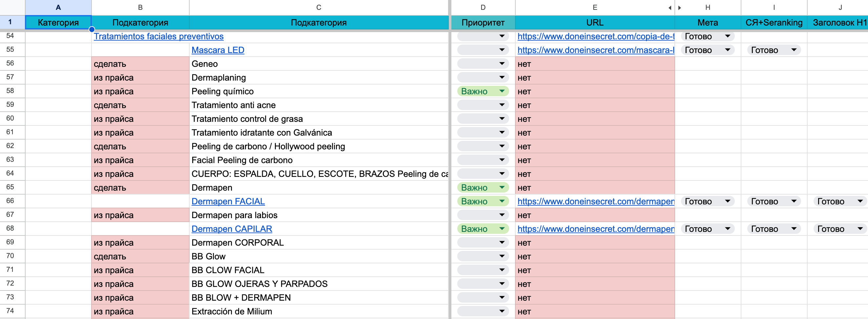Expand Мета status dropdown in row 54
868x319 pixels.
click(x=728, y=36)
